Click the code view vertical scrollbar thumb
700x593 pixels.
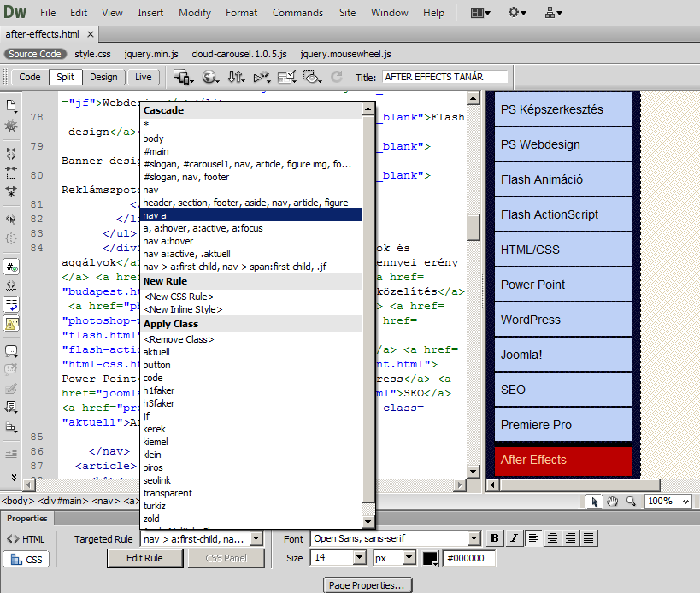[474, 227]
